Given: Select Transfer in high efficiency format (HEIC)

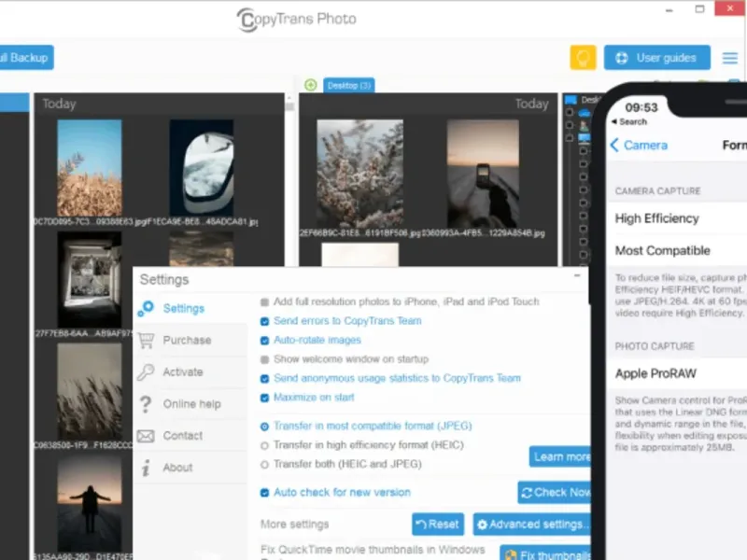Looking at the screenshot, I should (264, 446).
